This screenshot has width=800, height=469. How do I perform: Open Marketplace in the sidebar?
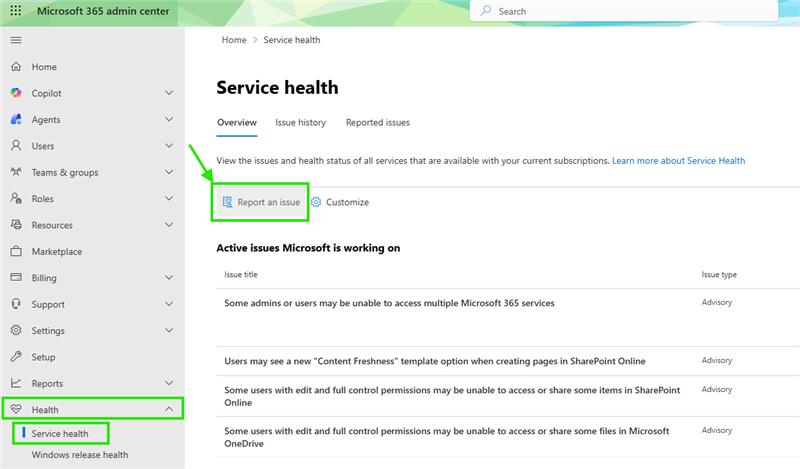(x=57, y=252)
